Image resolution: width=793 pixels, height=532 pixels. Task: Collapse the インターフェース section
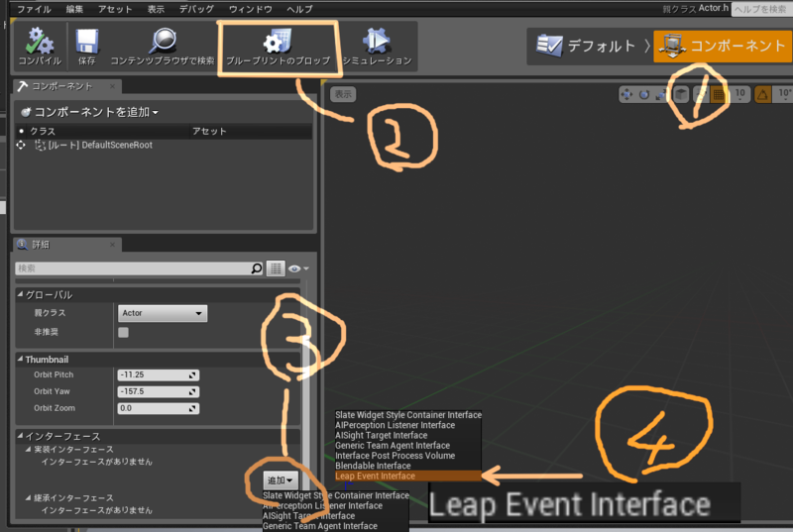coord(20,436)
